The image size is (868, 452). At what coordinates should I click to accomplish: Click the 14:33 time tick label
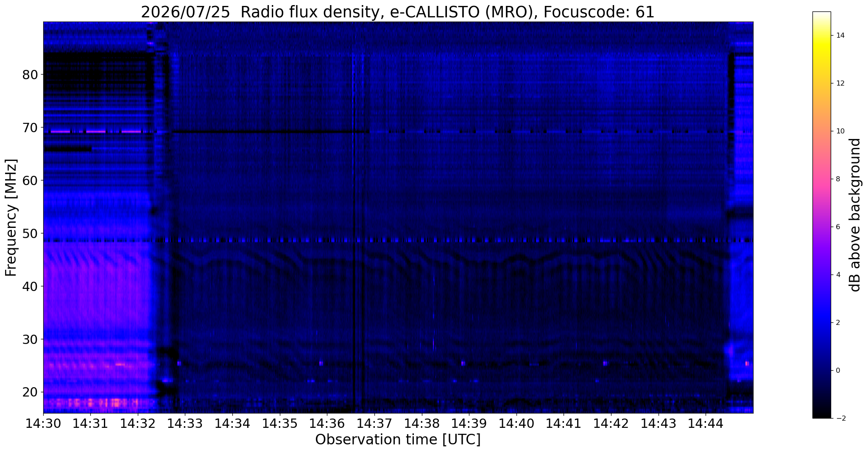[x=185, y=423]
